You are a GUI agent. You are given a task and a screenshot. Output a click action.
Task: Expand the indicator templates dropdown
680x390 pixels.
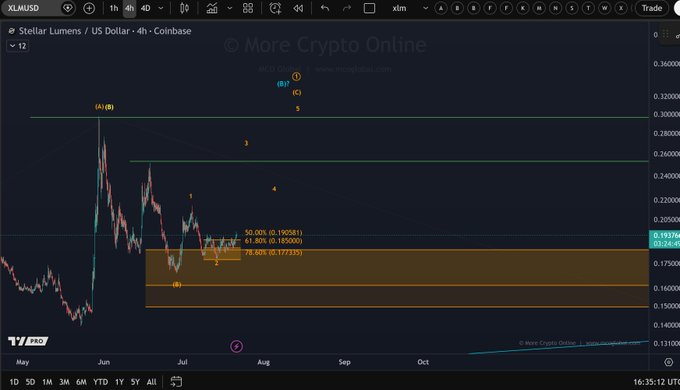[230, 8]
